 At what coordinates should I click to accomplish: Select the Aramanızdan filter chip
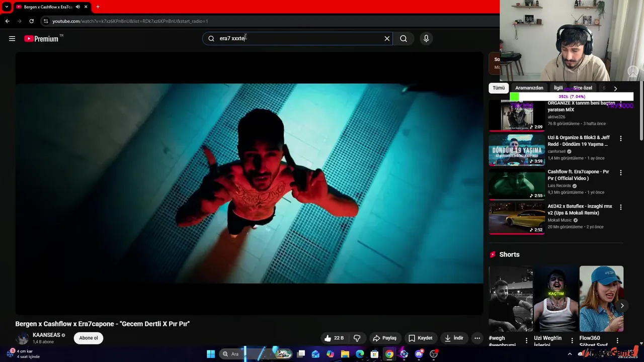(529, 88)
